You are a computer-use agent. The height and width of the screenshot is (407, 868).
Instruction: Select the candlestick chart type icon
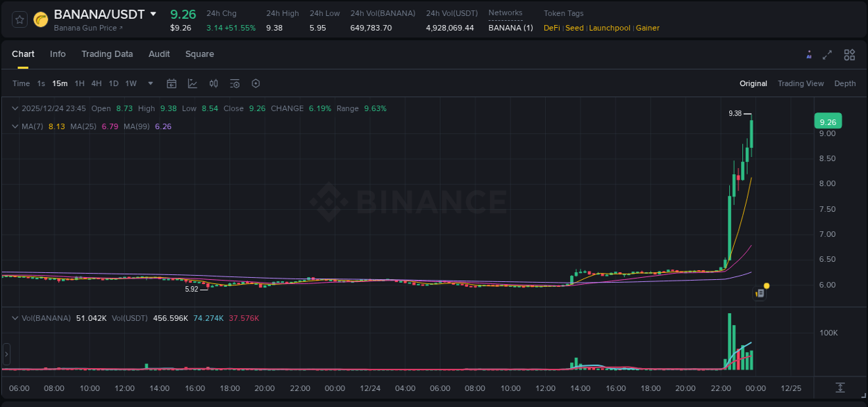pyautogui.click(x=213, y=83)
